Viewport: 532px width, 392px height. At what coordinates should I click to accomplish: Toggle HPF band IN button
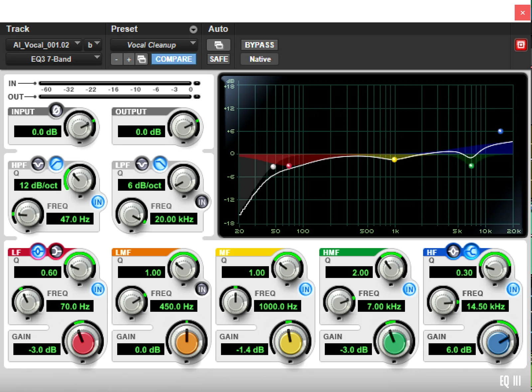click(x=98, y=202)
